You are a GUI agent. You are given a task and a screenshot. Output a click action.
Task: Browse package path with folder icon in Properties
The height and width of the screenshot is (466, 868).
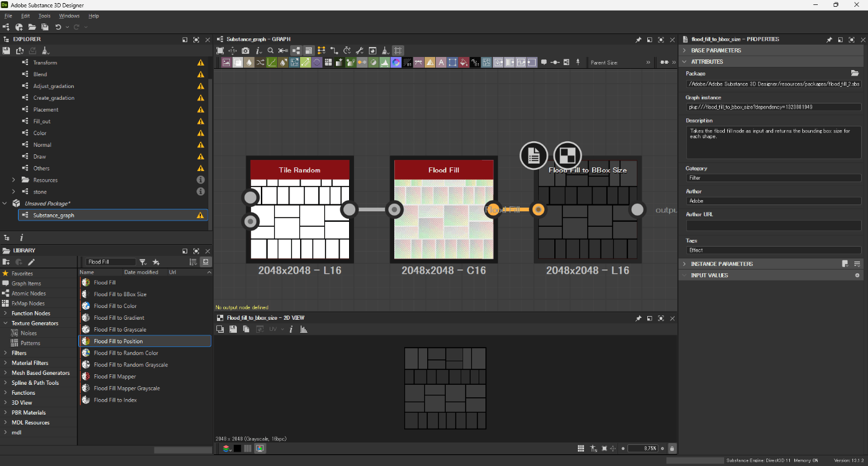click(x=855, y=73)
